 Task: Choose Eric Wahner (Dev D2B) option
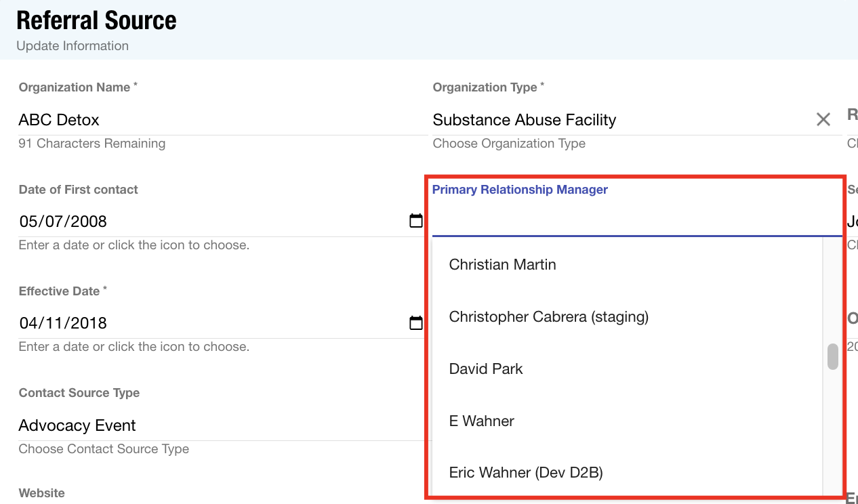coord(525,473)
